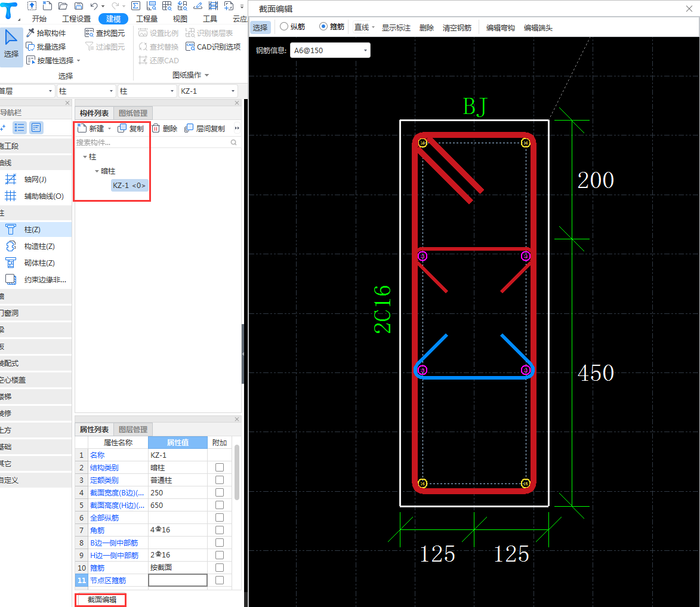Open project with the folder icon

[63, 6]
